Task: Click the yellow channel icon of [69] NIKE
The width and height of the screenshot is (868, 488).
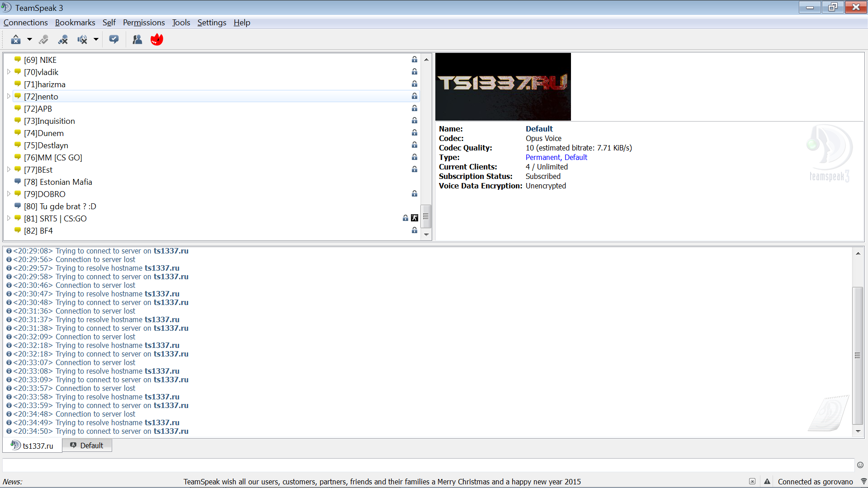Action: click(x=18, y=60)
